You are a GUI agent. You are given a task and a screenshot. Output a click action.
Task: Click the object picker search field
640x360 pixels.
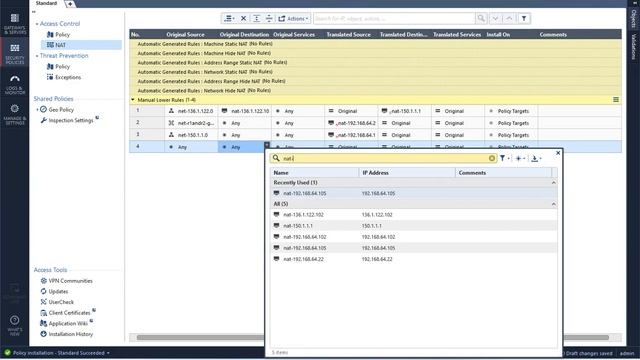click(x=383, y=158)
